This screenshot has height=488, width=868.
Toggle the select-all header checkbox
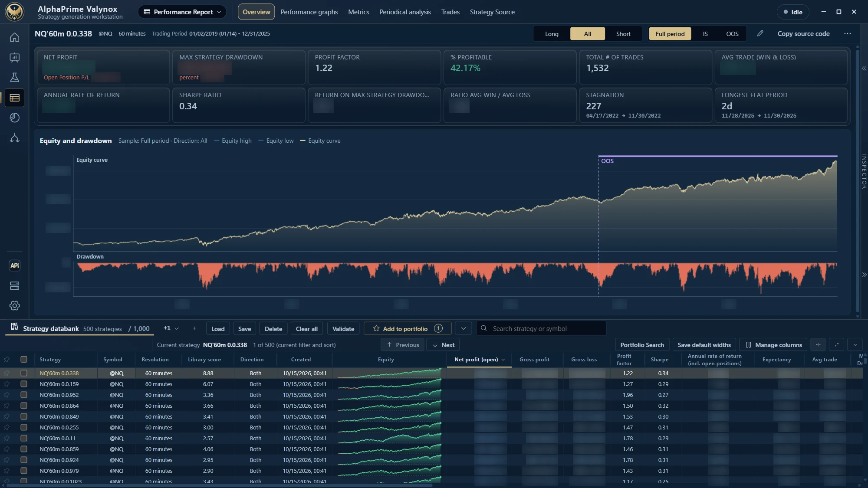click(x=24, y=359)
